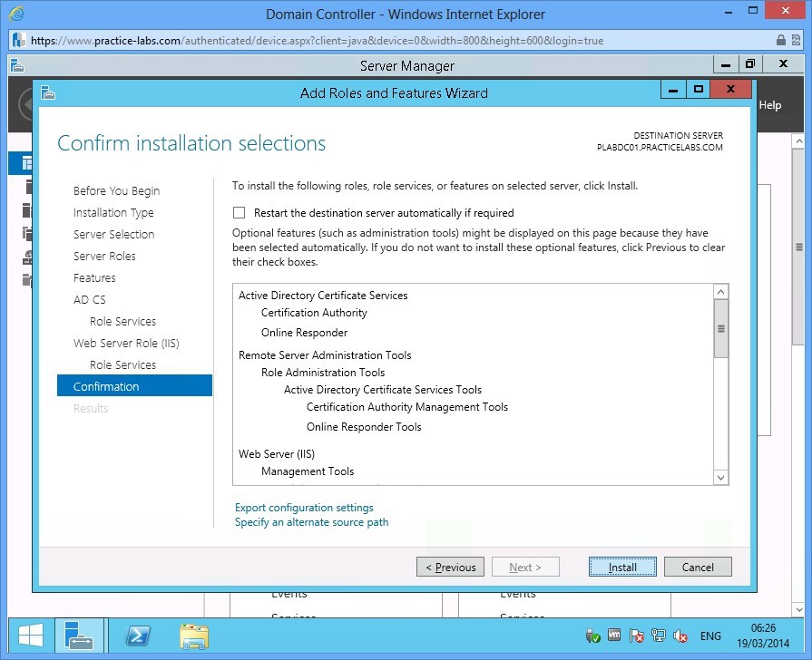
Task: Click the VMware Tools tray icon
Action: 613,636
